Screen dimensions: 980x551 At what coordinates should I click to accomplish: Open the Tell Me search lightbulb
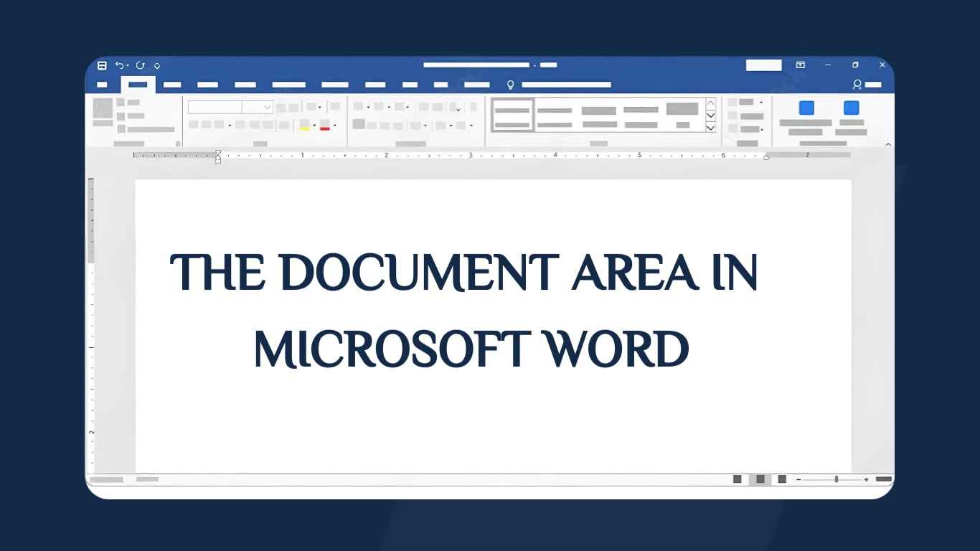(x=510, y=83)
